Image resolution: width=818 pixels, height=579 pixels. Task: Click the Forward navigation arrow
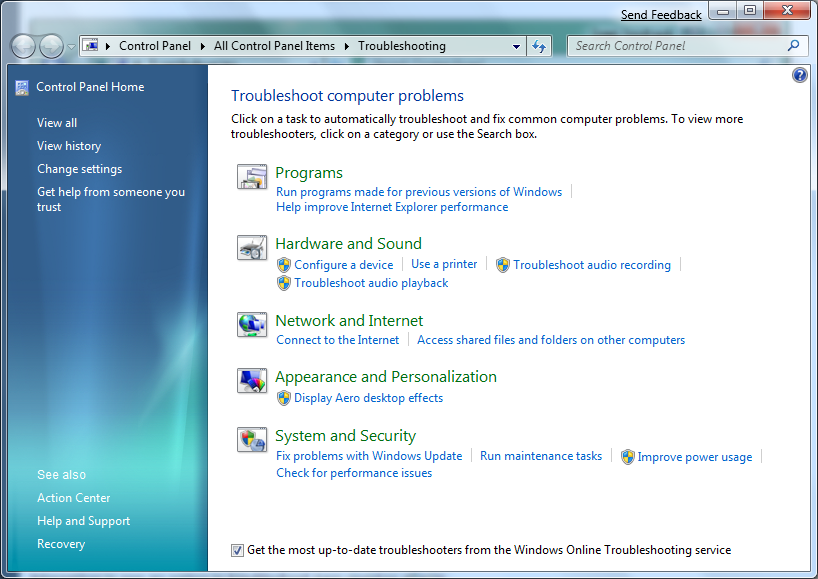click(51, 46)
